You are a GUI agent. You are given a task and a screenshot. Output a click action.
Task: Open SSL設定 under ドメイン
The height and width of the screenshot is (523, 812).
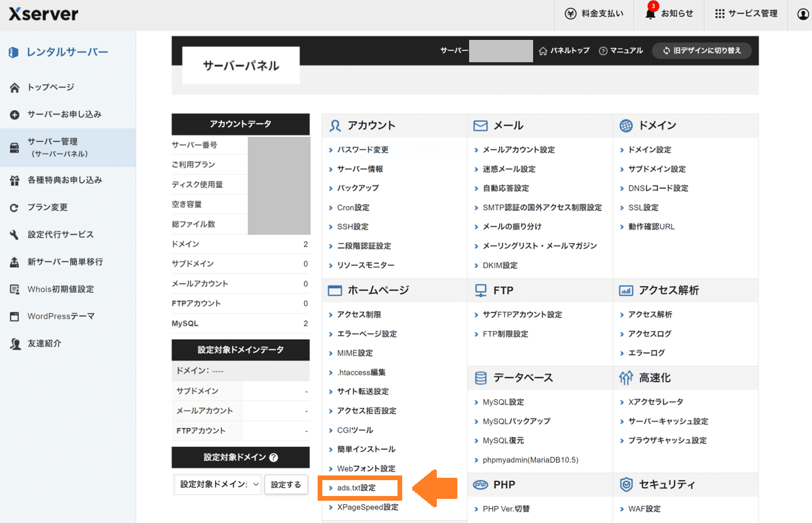[x=643, y=208]
